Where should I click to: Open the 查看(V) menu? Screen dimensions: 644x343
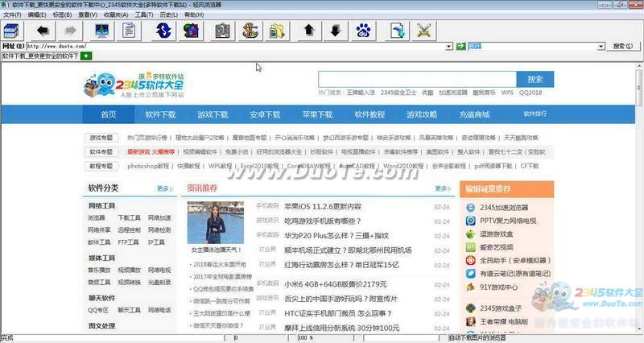[88, 14]
